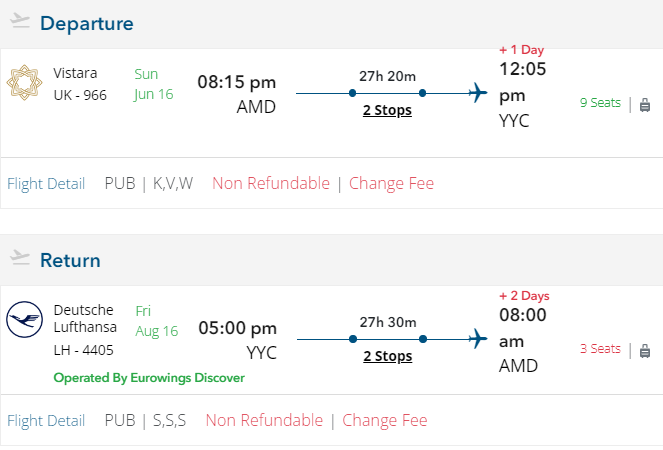663x450 pixels.
Task: Click the first stop dot on the departure route
Action: pos(352,93)
